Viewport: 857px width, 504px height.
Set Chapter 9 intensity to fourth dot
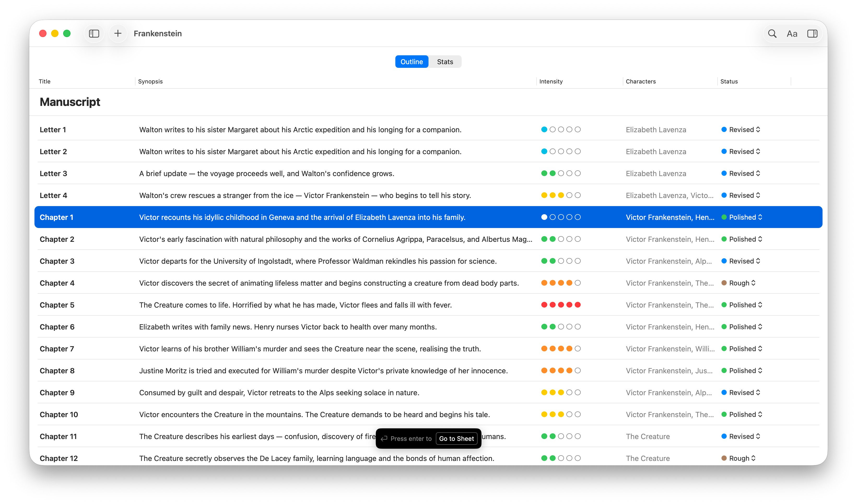point(569,393)
